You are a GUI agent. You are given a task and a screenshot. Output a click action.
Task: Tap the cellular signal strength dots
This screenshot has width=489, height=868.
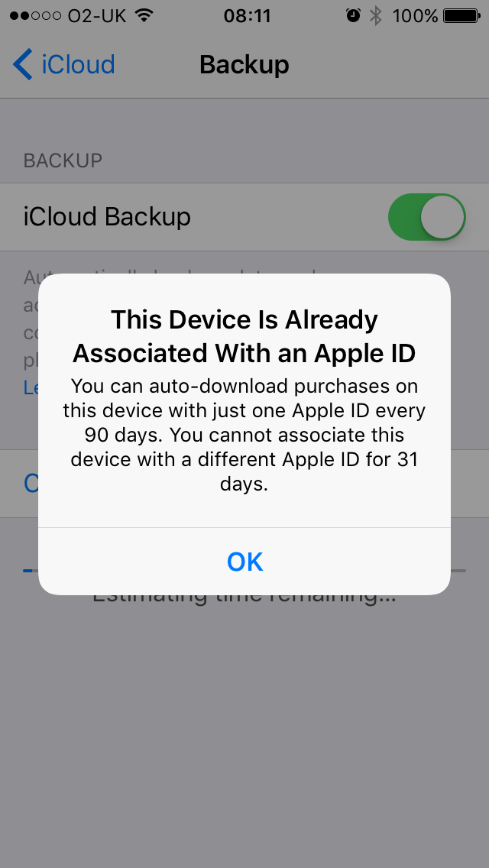(35, 15)
